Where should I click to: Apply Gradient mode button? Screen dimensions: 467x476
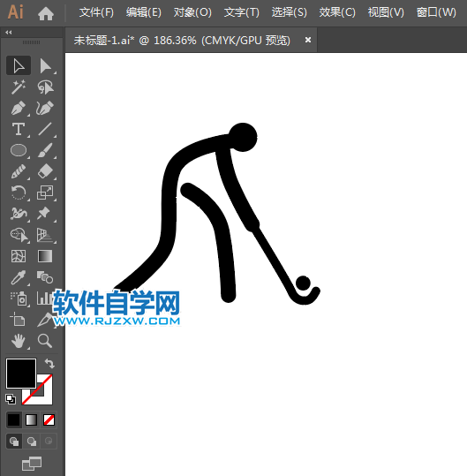point(31,420)
